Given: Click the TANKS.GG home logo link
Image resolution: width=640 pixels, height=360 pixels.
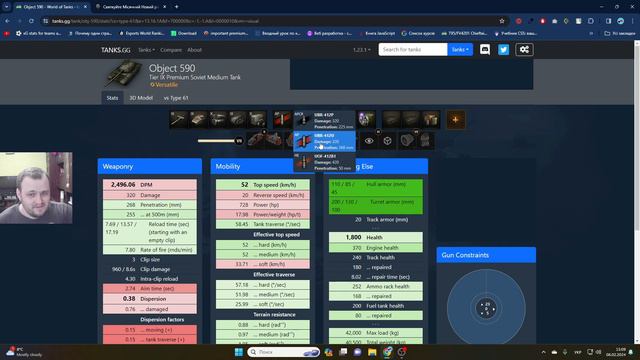Looking at the screenshot, I should (116, 50).
